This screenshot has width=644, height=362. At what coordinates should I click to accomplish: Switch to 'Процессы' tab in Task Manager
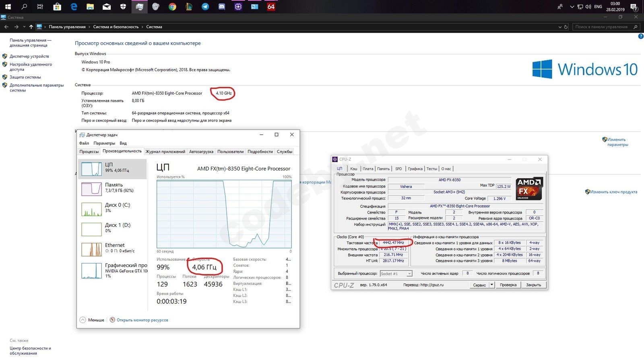point(89,152)
